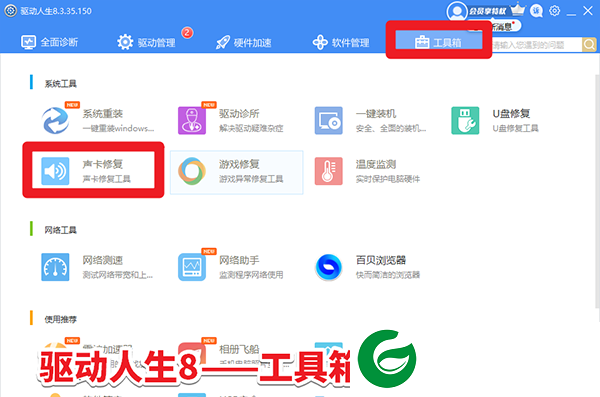Open the 温度监测 thermometer icon
Image resolution: width=600 pixels, height=397 pixels.
[329, 171]
